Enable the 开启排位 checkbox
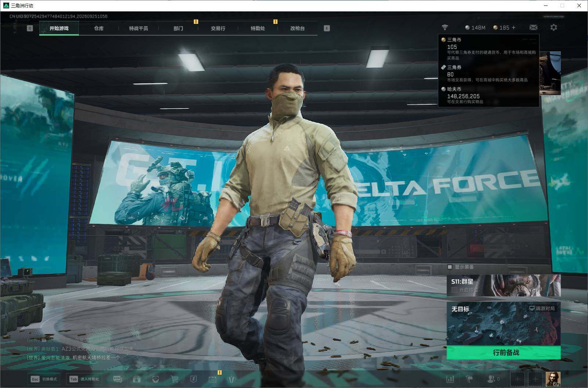Viewport: 588px width, 388px height. pyautogui.click(x=454, y=290)
